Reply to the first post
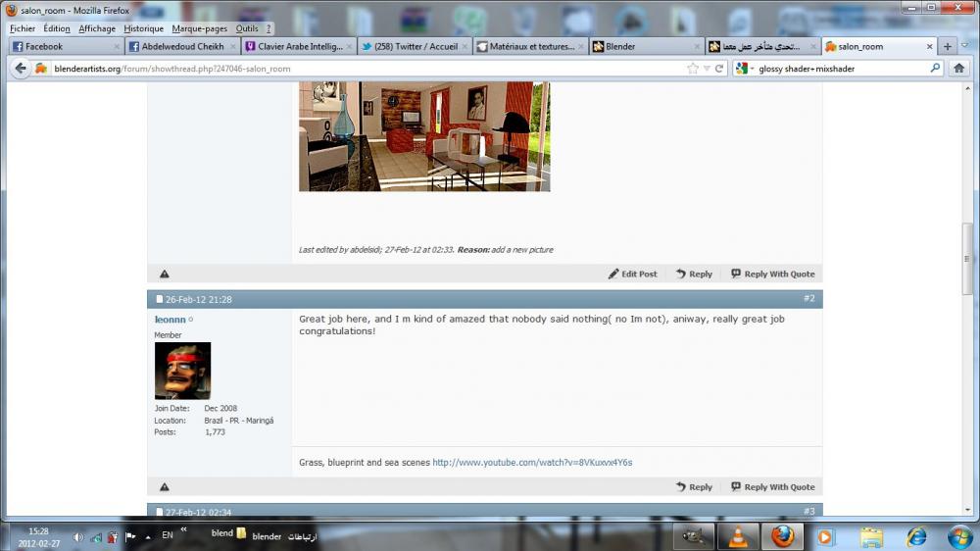This screenshot has width=980, height=551. [694, 274]
